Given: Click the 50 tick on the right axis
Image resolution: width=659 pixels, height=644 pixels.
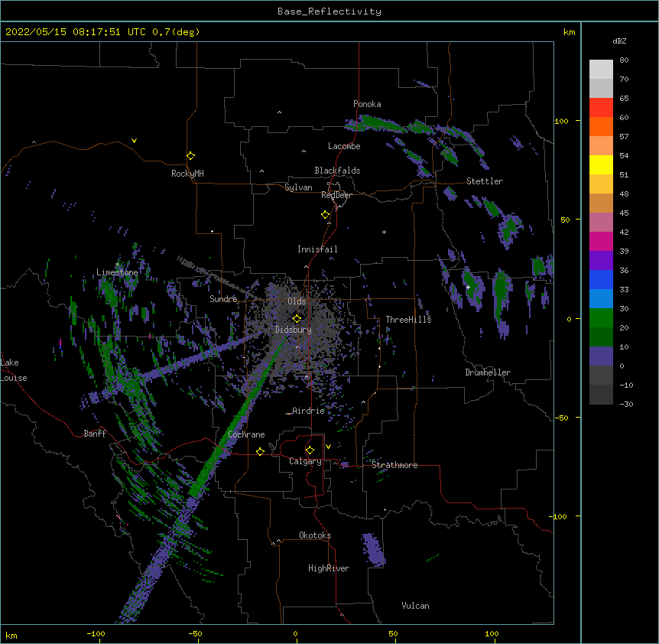Looking at the screenshot, I should 565,220.
